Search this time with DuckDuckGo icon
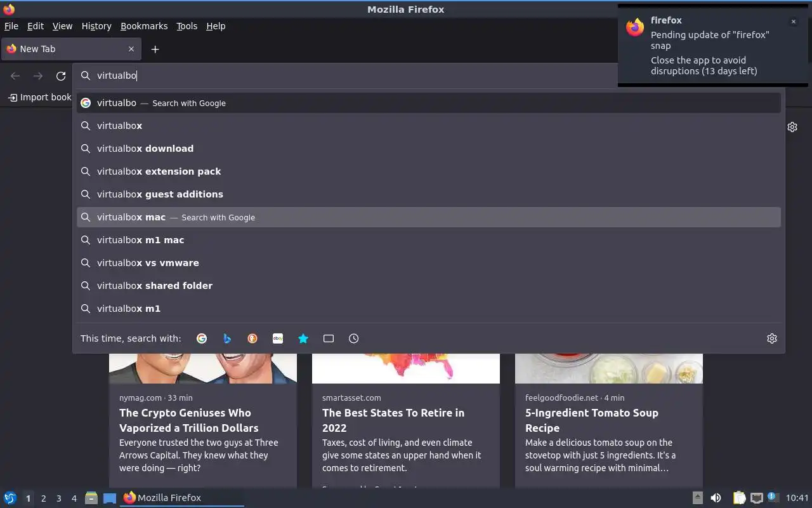Screen dimensions: 812x508 click(x=252, y=338)
